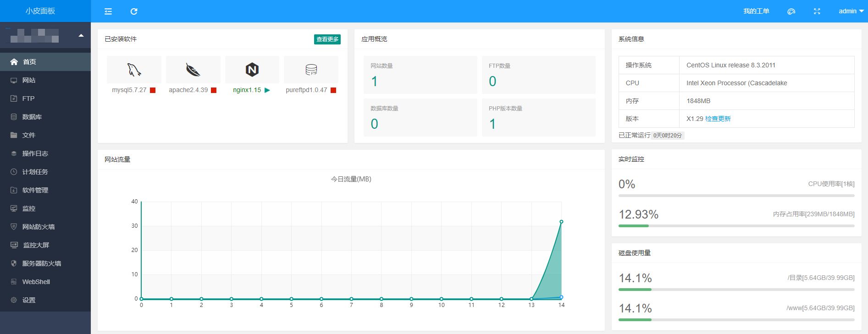Toggle nginx1.15 green running indicator

pos(267,90)
